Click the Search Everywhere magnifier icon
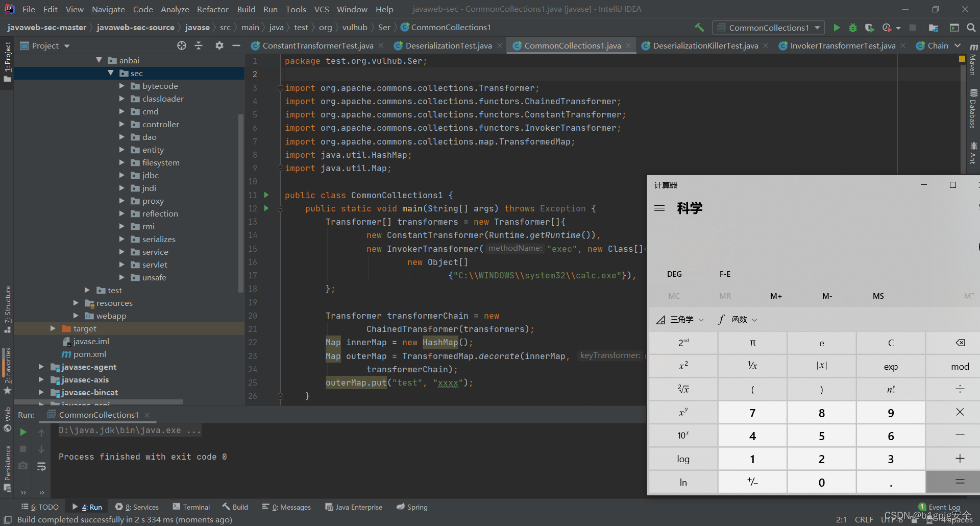The image size is (980, 526). point(971,28)
